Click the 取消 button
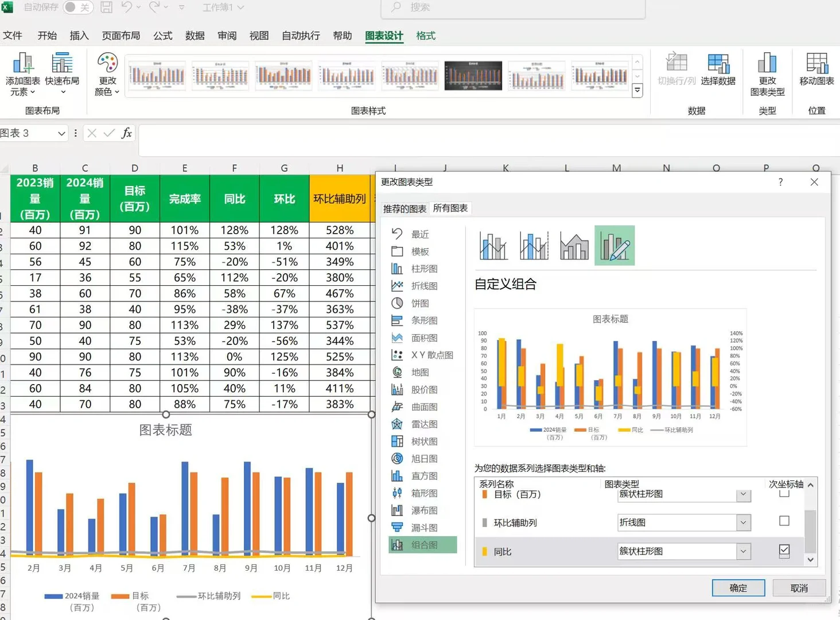The height and width of the screenshot is (620, 840). pos(799,588)
